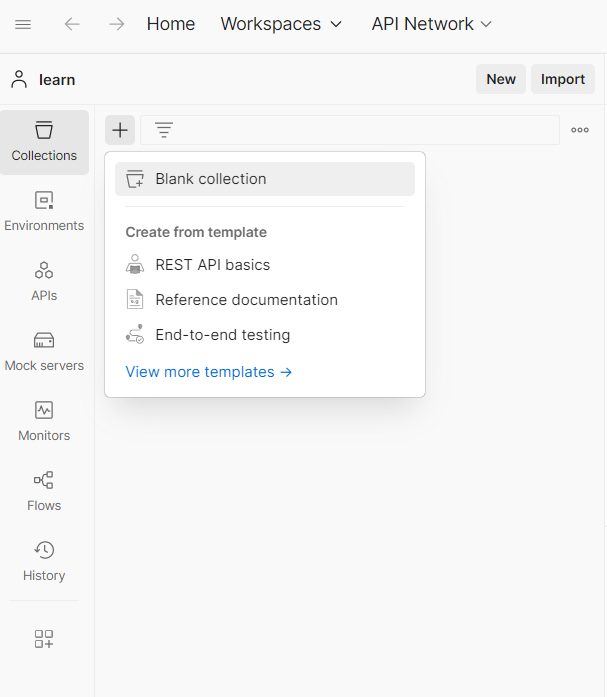Expand the Workspaces dropdown
Image resolution: width=607 pixels, height=697 pixels.
[x=281, y=24]
